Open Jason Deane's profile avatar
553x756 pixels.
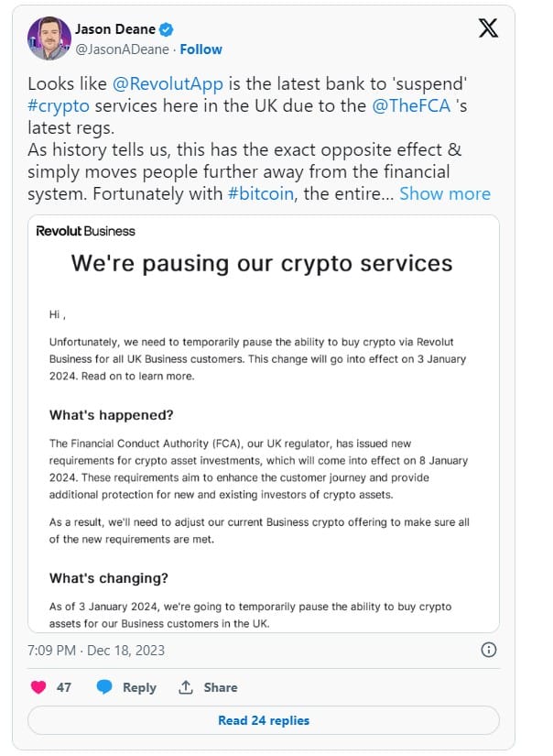point(49,38)
